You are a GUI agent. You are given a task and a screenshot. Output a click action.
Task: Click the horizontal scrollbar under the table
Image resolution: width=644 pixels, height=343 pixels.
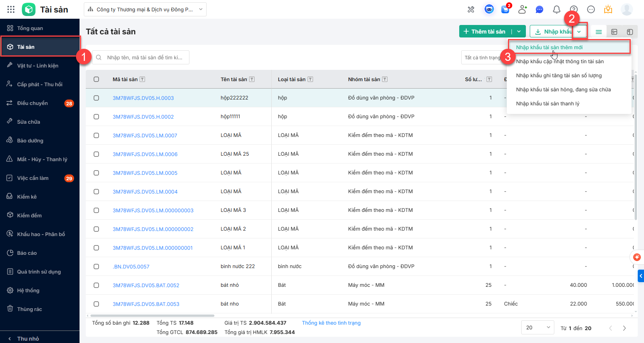tap(152, 315)
